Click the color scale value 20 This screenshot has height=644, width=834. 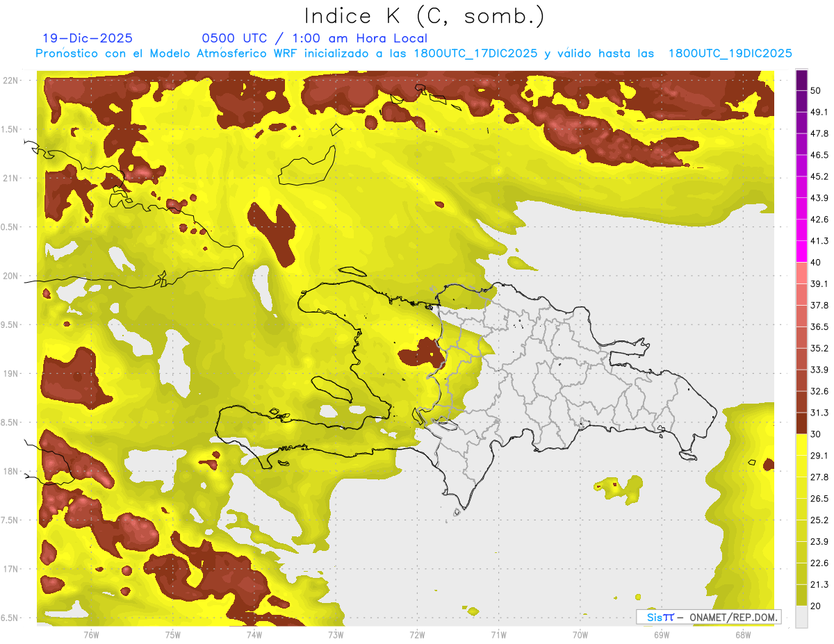[x=815, y=606]
